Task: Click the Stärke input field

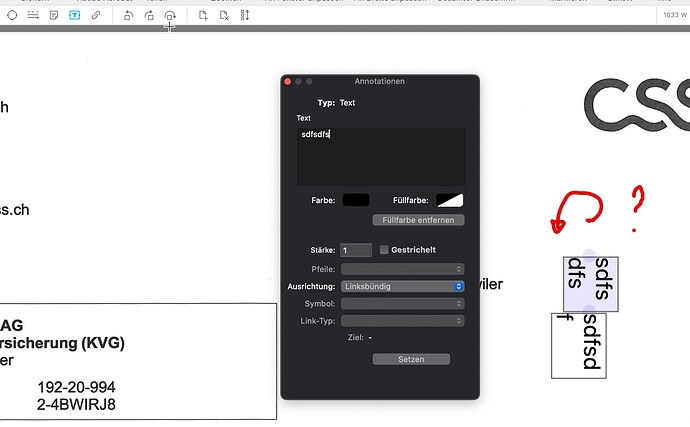Action: coord(355,250)
